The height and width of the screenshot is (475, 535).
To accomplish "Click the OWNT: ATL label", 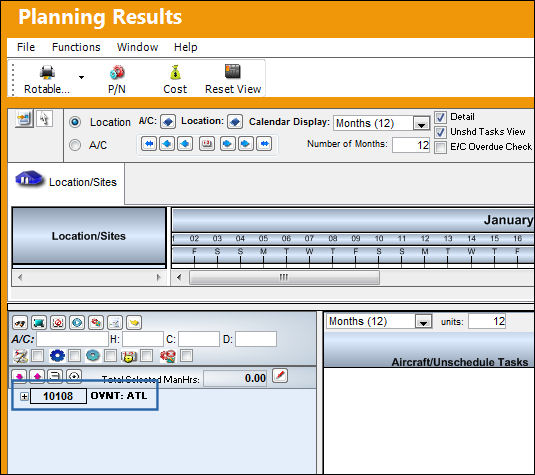I will pos(119,396).
